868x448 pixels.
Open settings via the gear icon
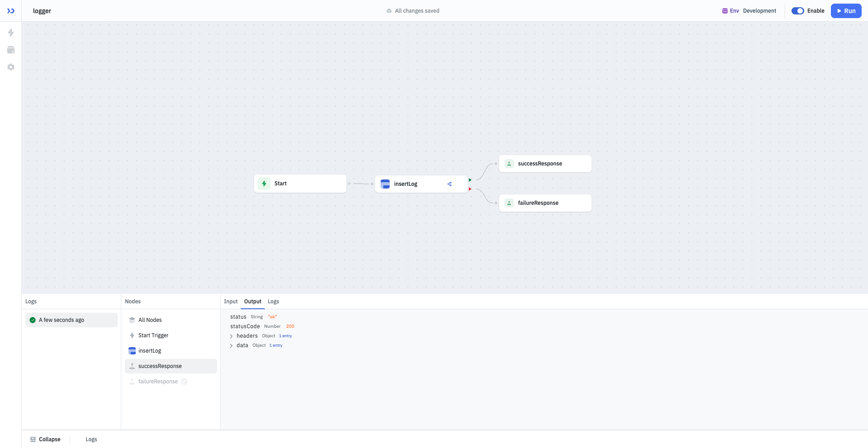(x=10, y=67)
